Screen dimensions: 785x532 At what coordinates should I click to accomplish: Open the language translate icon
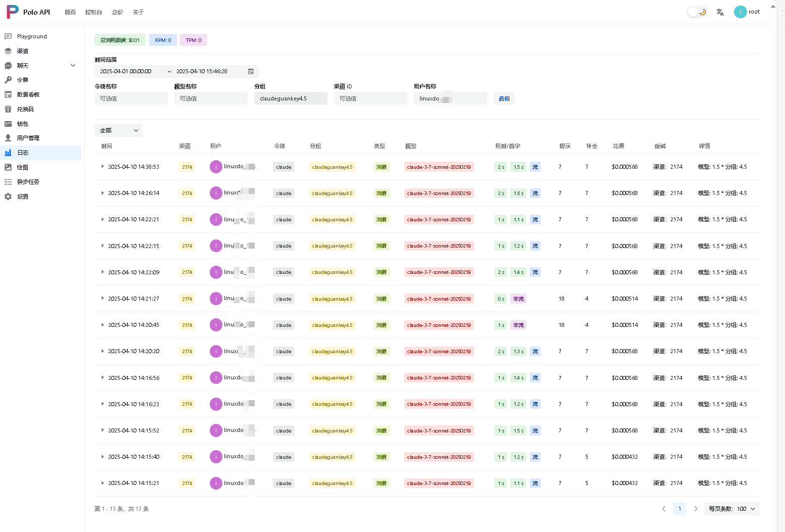720,12
